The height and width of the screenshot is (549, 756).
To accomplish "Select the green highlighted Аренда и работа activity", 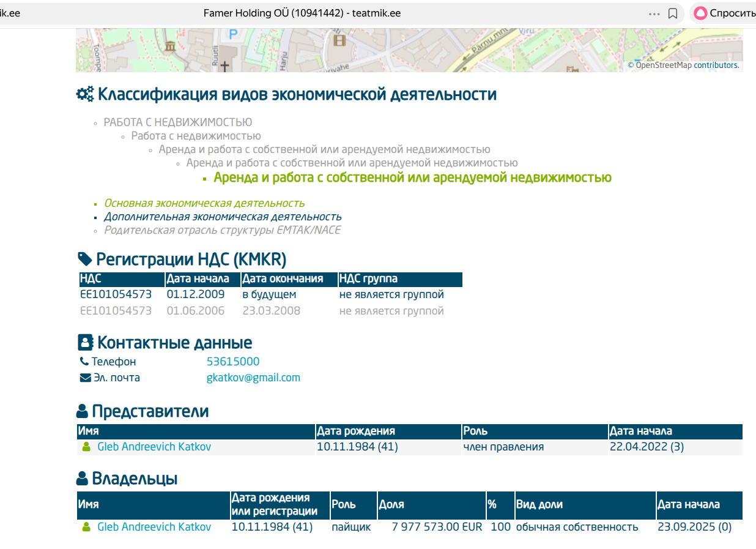I will tap(412, 178).
